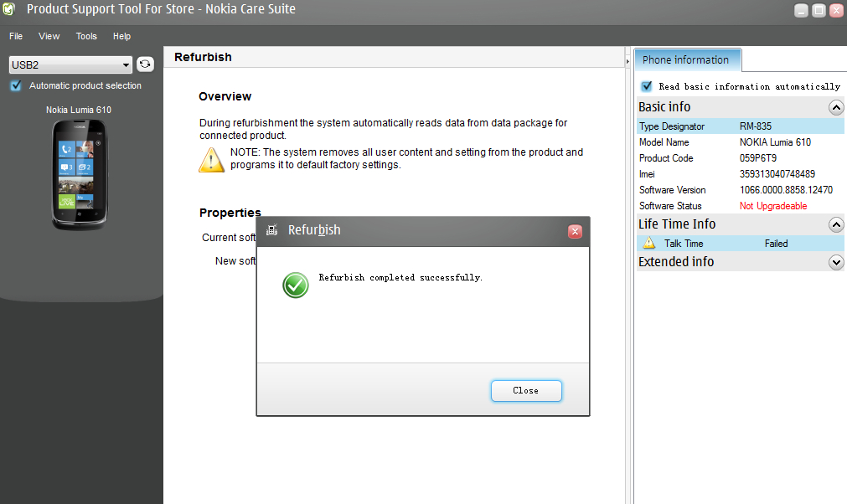847x504 pixels.
Task: Click the Talk Time Failed value
Action: pyautogui.click(x=777, y=244)
